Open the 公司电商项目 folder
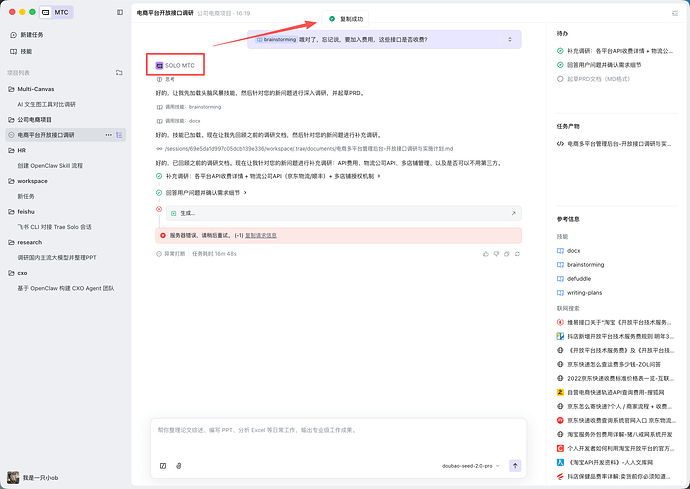690x489 pixels. [x=34, y=120]
